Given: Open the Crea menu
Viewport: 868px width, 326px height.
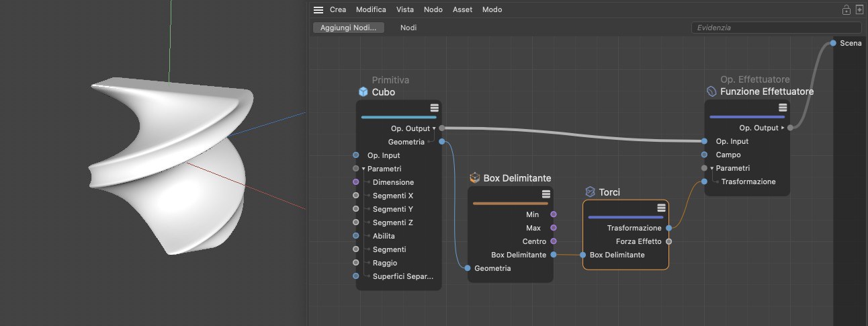Looking at the screenshot, I should click(338, 10).
